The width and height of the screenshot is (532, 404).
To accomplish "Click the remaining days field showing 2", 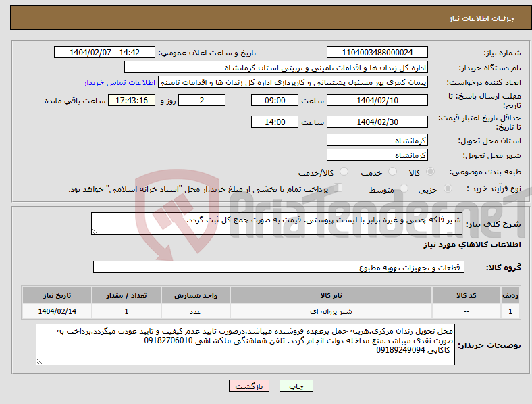I will click(x=202, y=100).
